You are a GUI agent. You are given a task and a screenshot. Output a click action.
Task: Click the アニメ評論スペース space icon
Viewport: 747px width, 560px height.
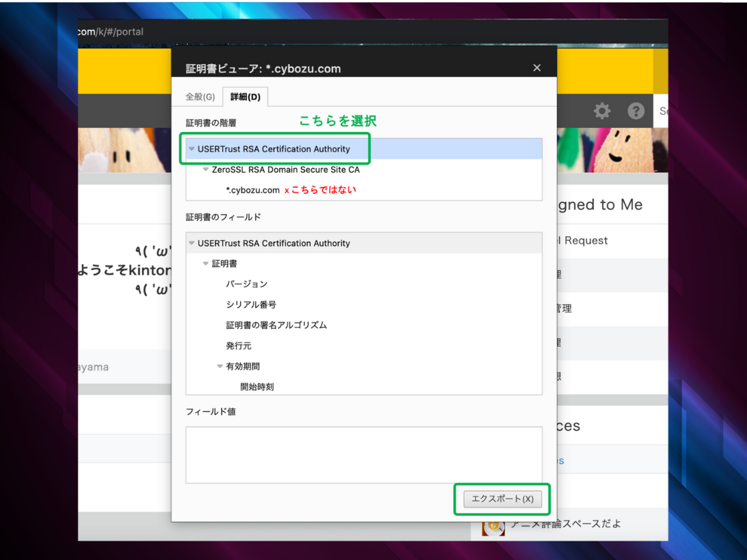[493, 526]
